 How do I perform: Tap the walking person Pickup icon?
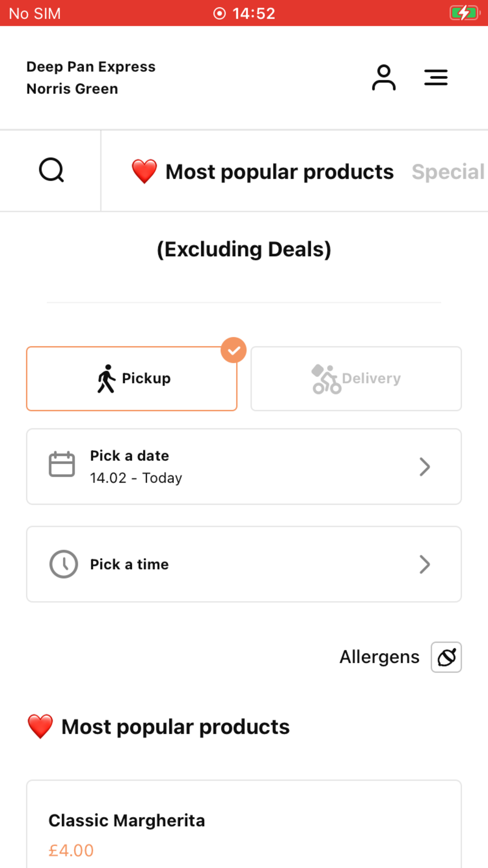coord(106,379)
